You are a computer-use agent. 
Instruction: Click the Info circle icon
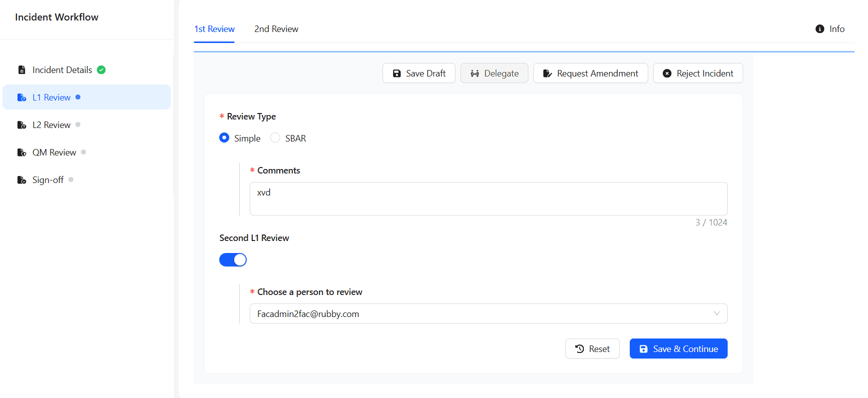820,29
